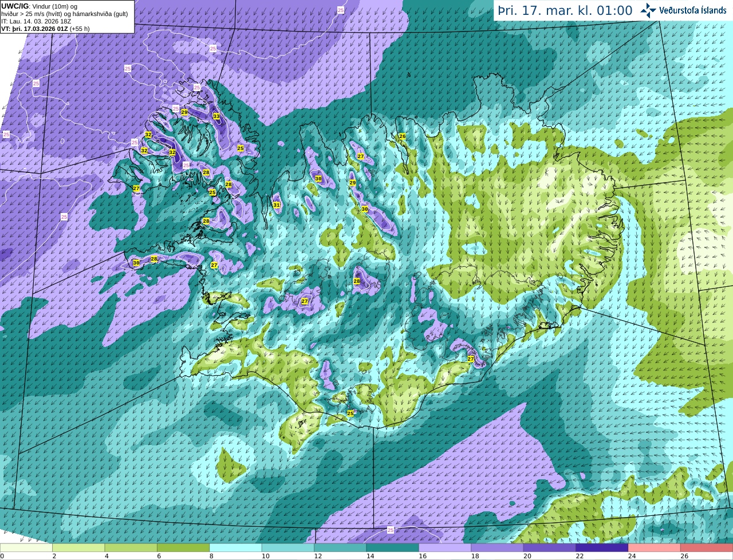Pick the 20–22 m/s legend swatch
Image resolution: width=733 pixels, height=560 pixels.
550,548
